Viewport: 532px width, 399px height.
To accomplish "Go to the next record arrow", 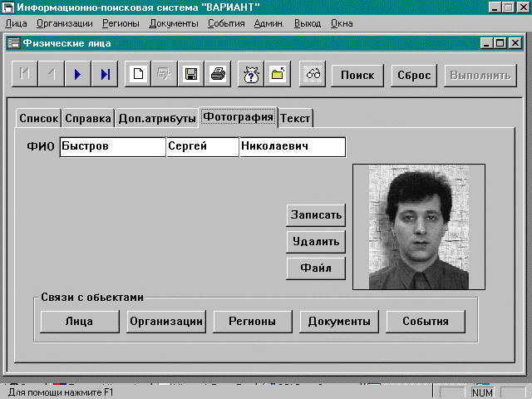I will 77,75.
